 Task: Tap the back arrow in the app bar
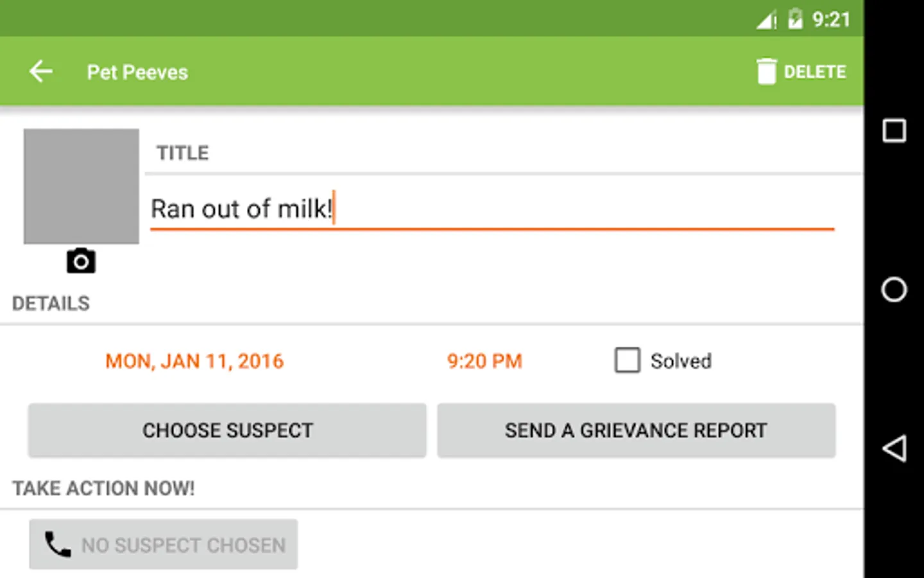[41, 71]
